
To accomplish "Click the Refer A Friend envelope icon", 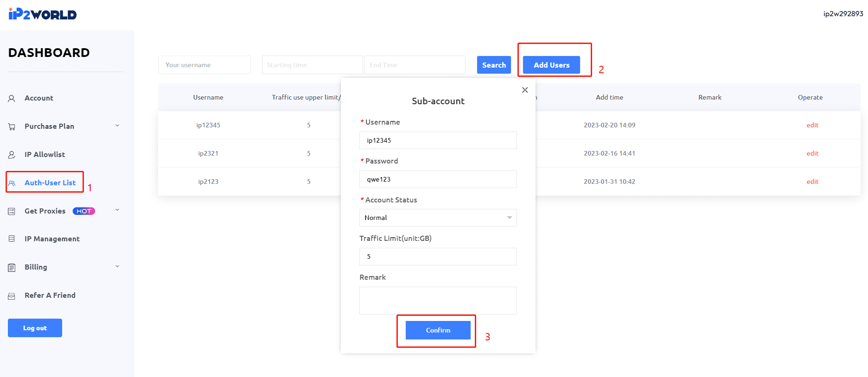I will tap(12, 296).
